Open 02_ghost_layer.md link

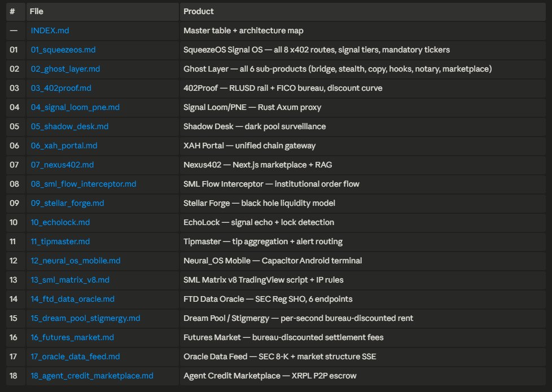[x=65, y=69]
